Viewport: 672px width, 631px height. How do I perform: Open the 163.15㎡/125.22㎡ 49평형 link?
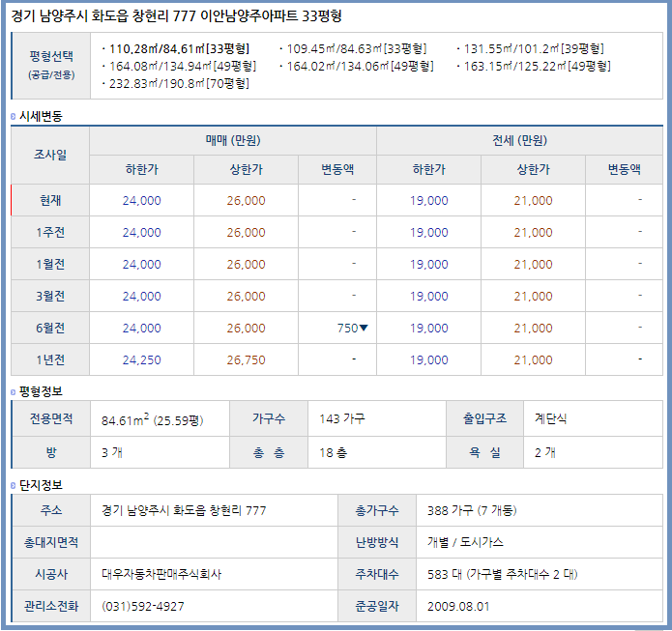click(x=537, y=66)
